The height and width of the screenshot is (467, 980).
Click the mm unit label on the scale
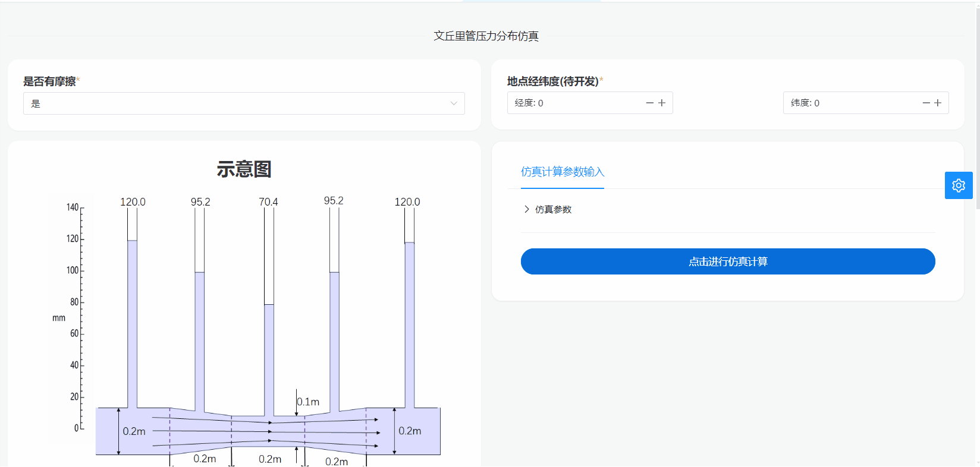click(x=59, y=318)
